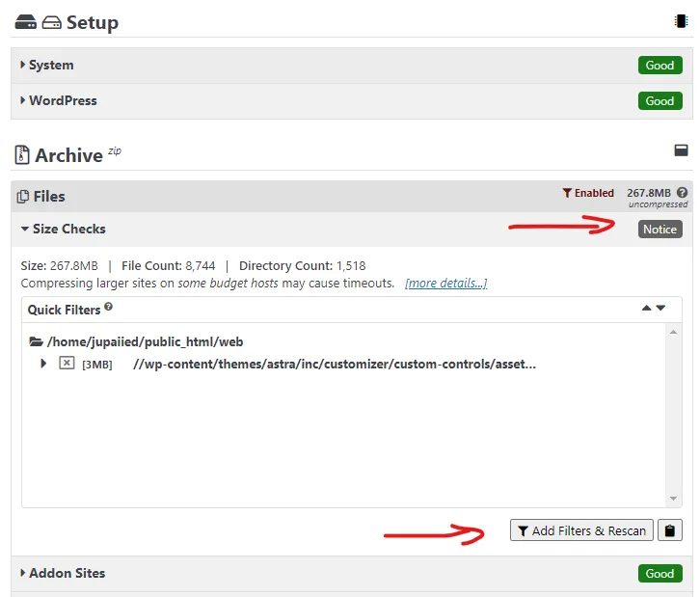700x597 pixels.
Task: Click the Setup panel toggle icon at top right
Action: (681, 21)
